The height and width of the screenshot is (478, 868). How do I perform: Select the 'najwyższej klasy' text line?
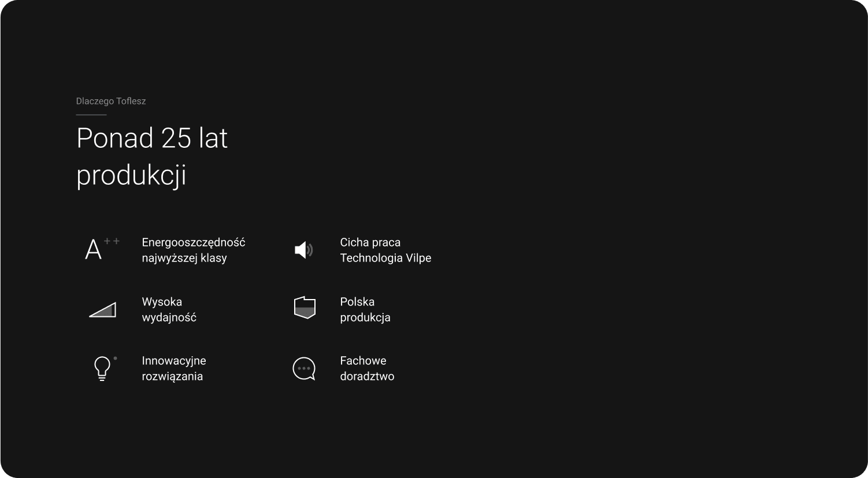point(184,258)
